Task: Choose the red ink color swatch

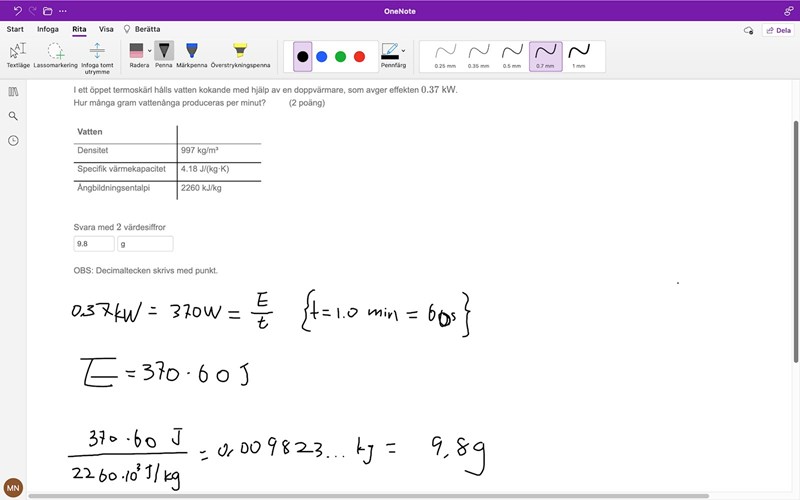Action: point(359,56)
